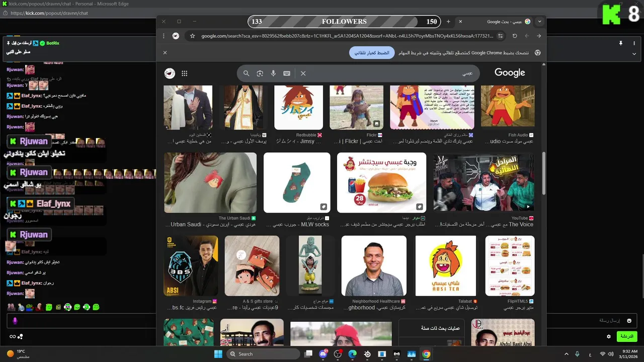This screenshot has height=362, width=644.
Task: Open the volume control in system tray
Action: point(610,354)
